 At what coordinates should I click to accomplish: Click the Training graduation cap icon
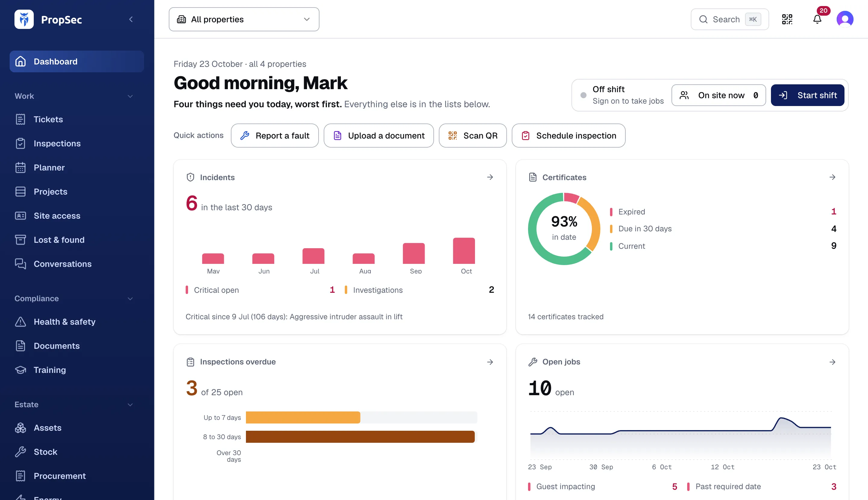tap(20, 370)
